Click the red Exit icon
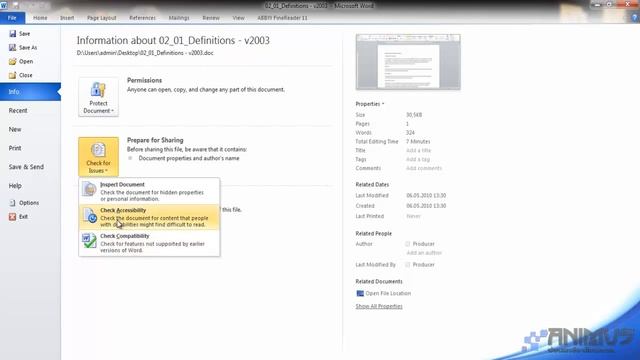Viewport: 640px width, 360px height. (x=13, y=216)
